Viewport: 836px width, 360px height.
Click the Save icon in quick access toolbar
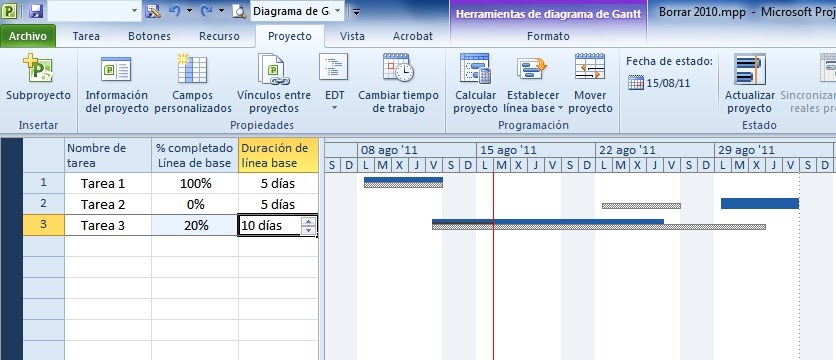pos(35,11)
